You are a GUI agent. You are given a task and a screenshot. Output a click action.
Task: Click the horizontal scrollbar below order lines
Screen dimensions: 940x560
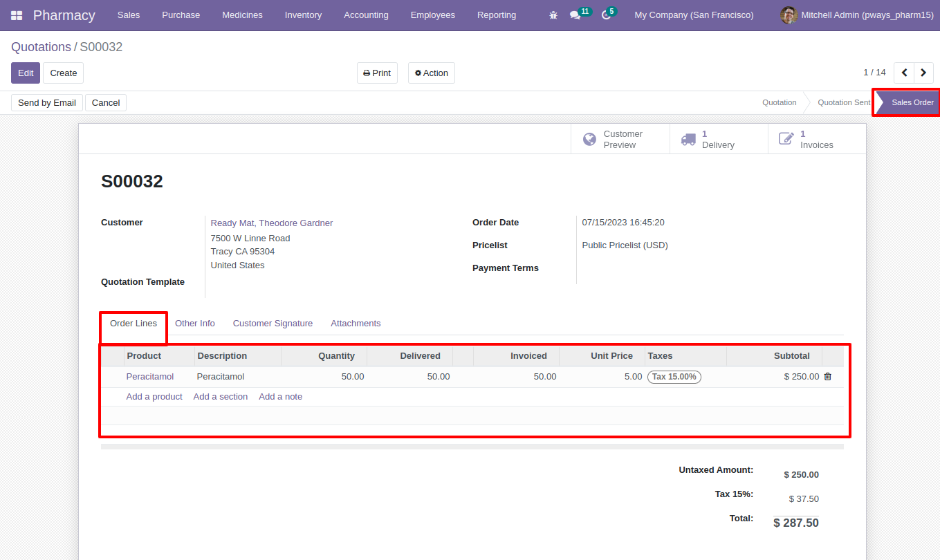pos(472,447)
